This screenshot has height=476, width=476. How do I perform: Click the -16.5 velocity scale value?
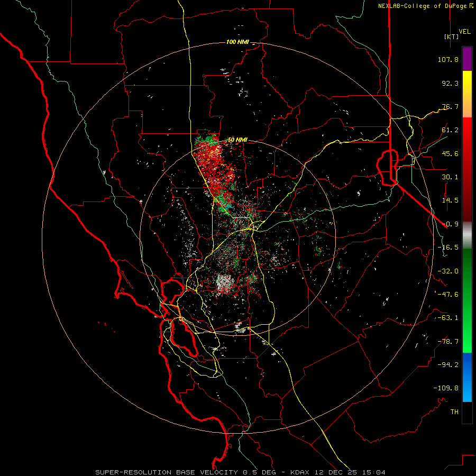[x=448, y=248]
